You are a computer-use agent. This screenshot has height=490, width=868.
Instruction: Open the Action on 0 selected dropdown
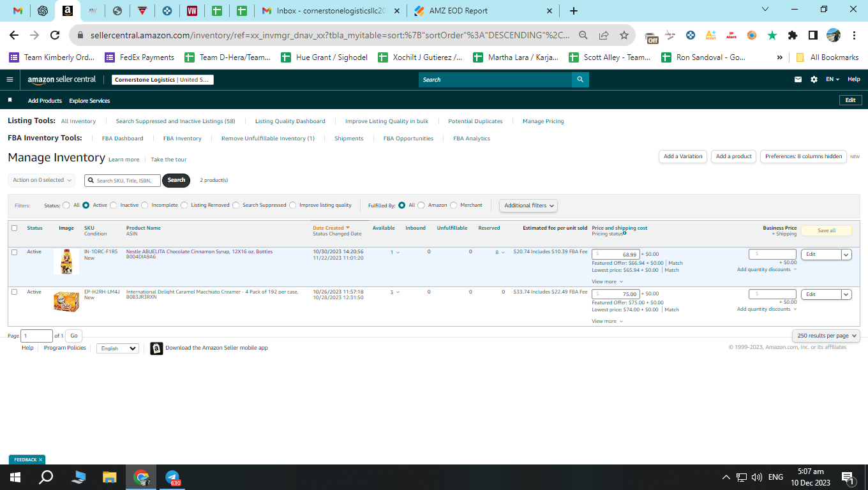click(41, 181)
